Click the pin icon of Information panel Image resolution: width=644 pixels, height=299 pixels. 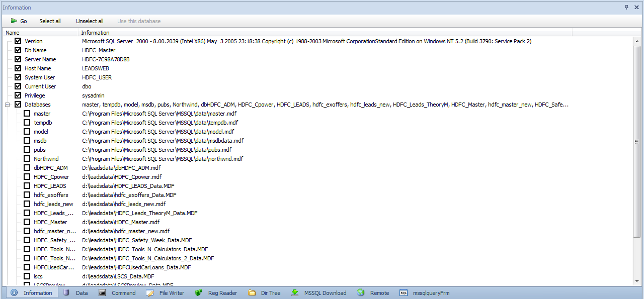point(627,7)
